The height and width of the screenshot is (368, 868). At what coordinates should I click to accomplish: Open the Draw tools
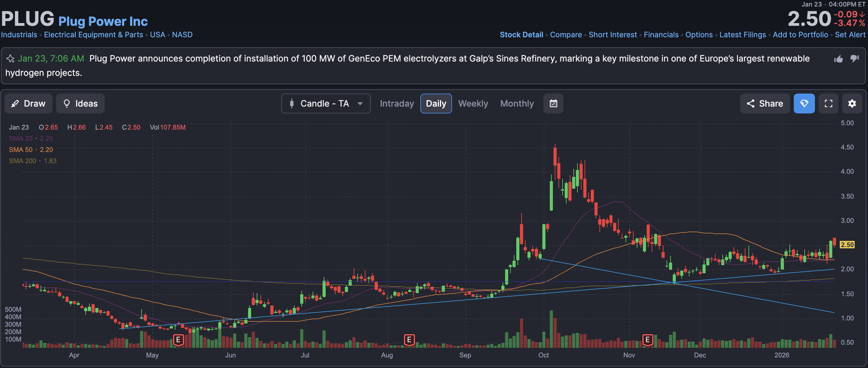[28, 103]
